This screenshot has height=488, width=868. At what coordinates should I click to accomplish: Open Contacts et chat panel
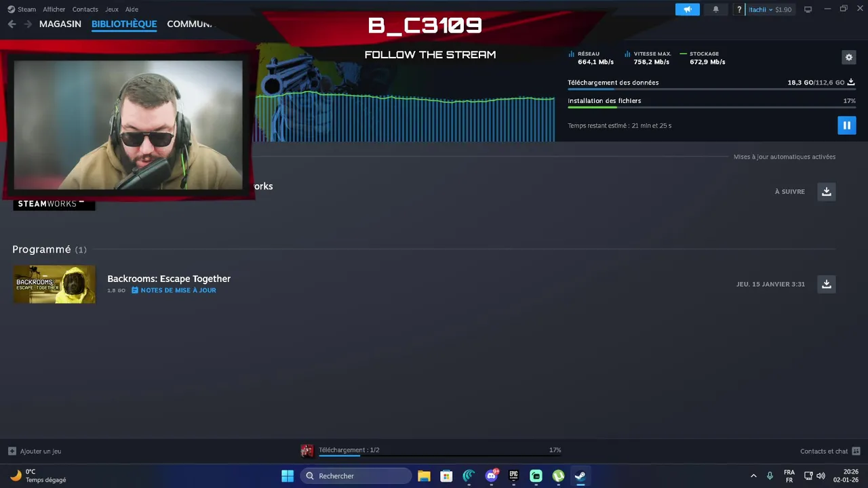point(830,451)
